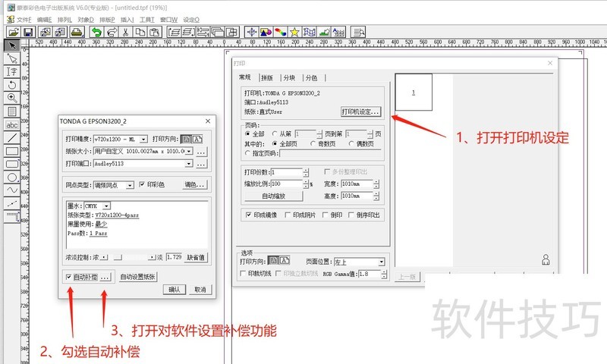The width and height of the screenshot is (607, 364).
Task: Click the colored shapes toolbar icon
Action: [266, 32]
